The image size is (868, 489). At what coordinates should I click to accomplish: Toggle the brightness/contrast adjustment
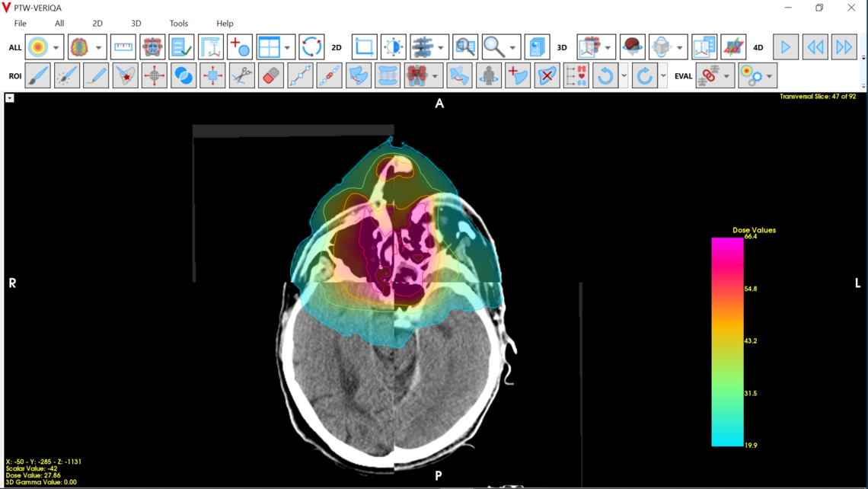(393, 46)
